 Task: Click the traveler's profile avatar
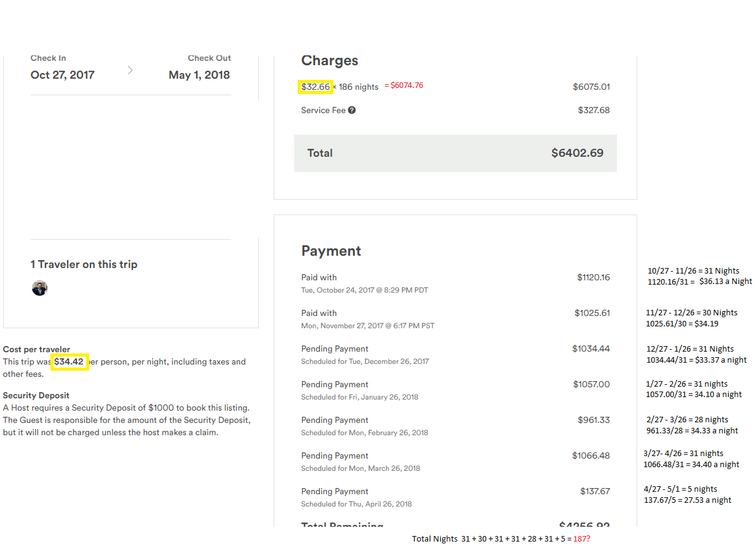click(x=39, y=288)
